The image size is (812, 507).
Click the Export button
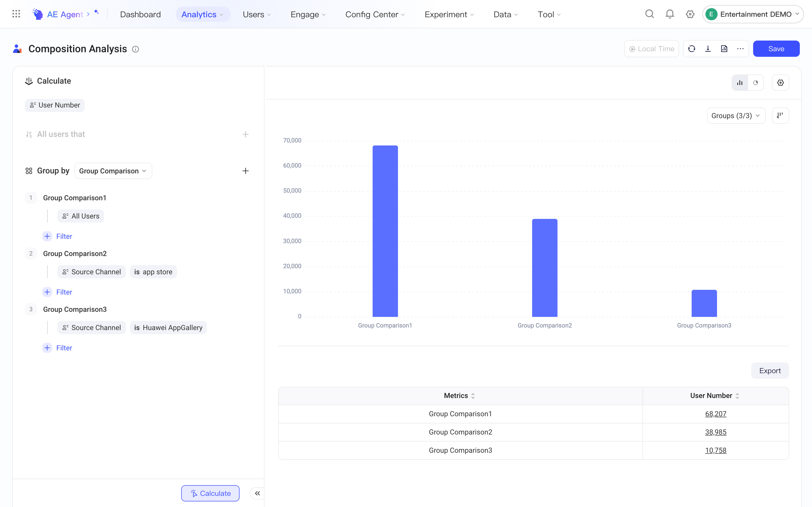tap(770, 371)
